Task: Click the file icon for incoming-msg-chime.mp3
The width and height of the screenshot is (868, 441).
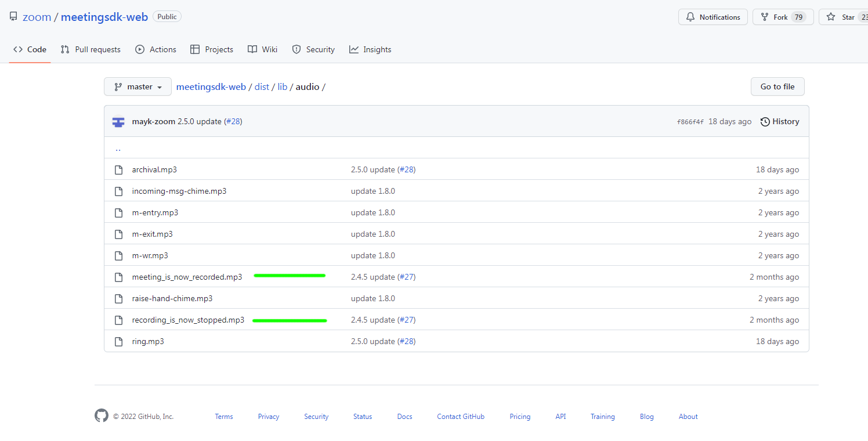Action: tap(119, 191)
